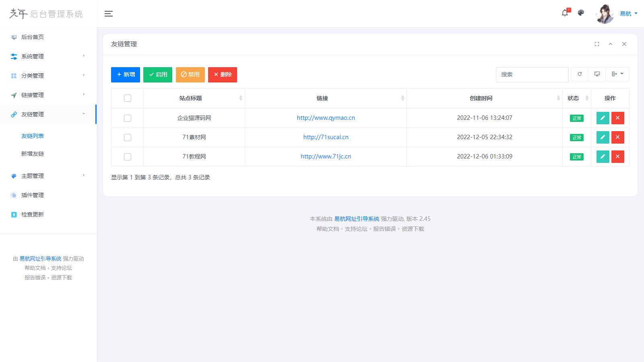This screenshot has width=644, height=362.
Task: Open the column visibility dropdown
Action: click(617, 74)
